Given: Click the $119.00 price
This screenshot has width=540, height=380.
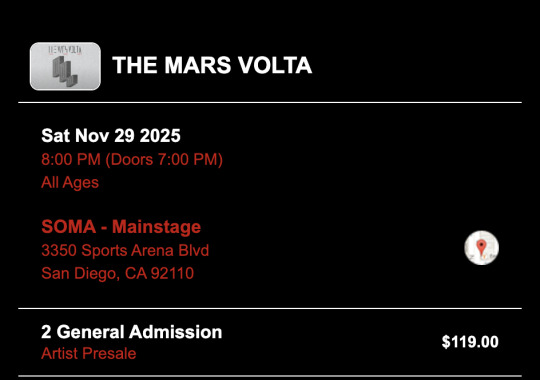Looking at the screenshot, I should 470,342.
